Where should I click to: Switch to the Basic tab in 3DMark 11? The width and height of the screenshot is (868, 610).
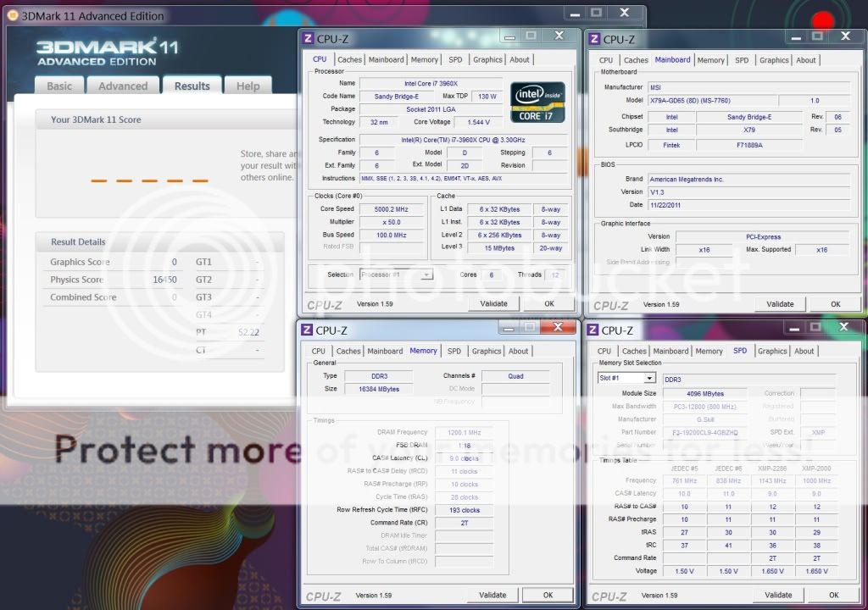point(59,86)
